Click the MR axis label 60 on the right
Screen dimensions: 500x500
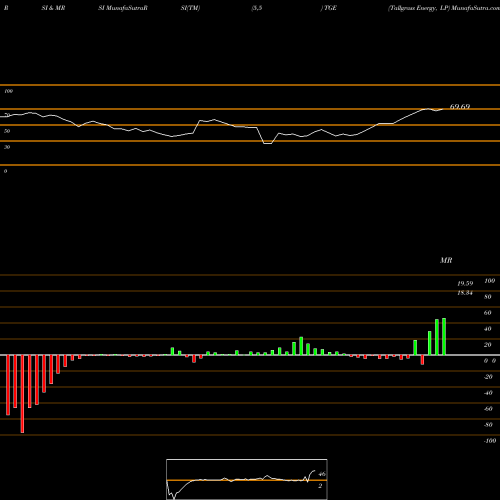tap(487, 313)
